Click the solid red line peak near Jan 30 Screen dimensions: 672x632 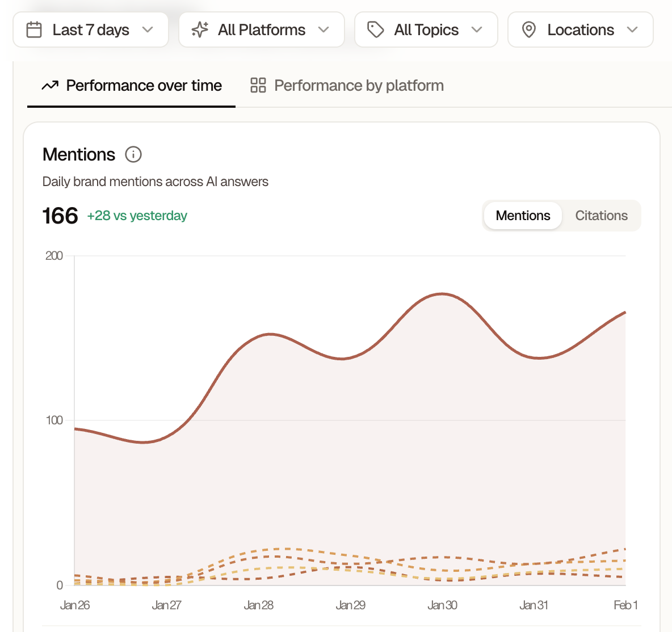tap(442, 294)
